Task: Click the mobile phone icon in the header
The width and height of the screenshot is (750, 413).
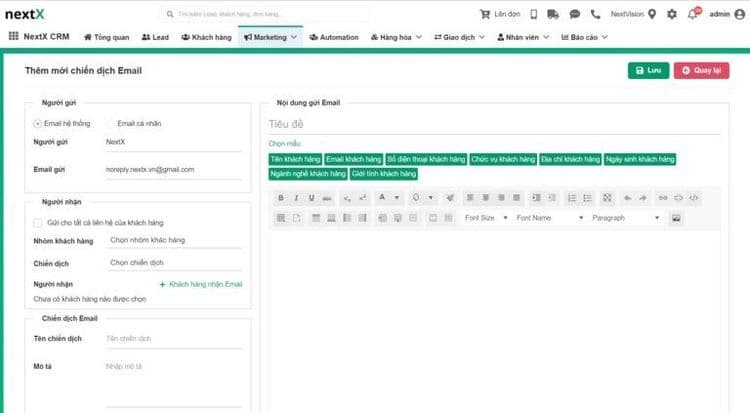Action: point(533,14)
